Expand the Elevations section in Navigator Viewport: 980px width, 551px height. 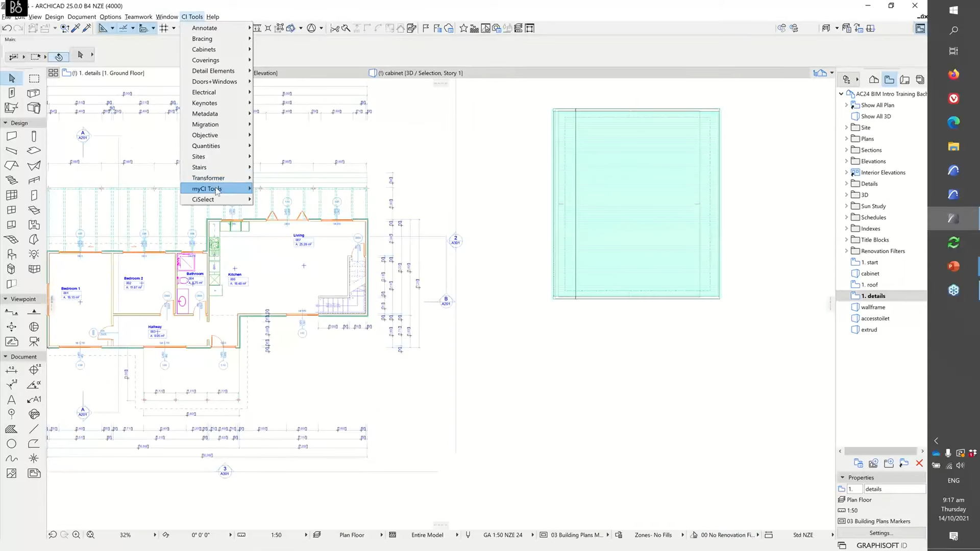point(846,161)
